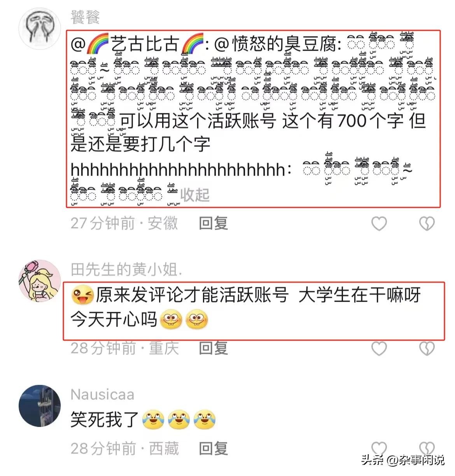This screenshot has width=455, height=476.
Task: Reply to Nausicaa's comment from 西藏
Action: (213, 448)
